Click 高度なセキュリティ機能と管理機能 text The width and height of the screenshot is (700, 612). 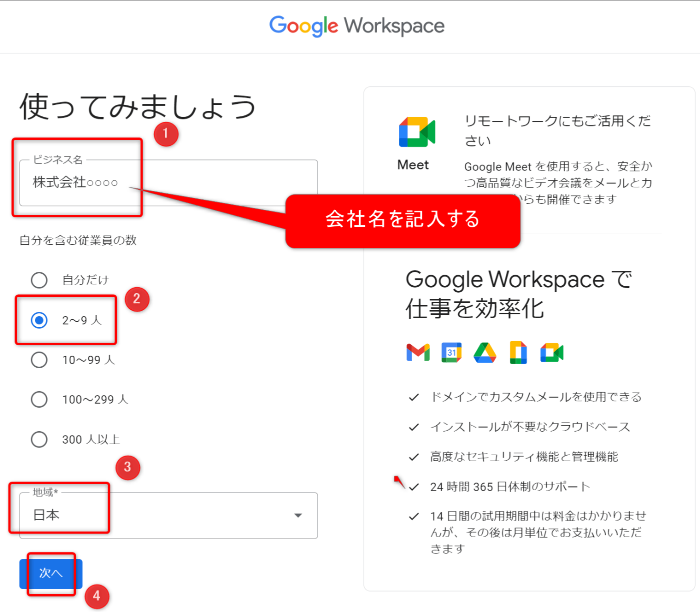(x=524, y=457)
